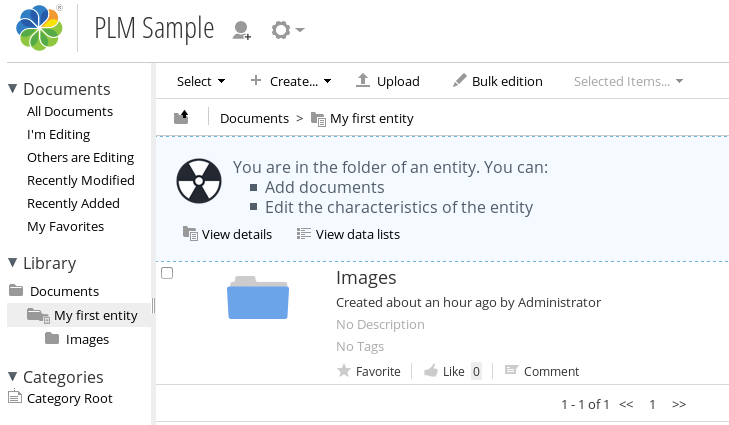729x425 pixels.
Task: Click the View data lists link
Action: pos(348,234)
